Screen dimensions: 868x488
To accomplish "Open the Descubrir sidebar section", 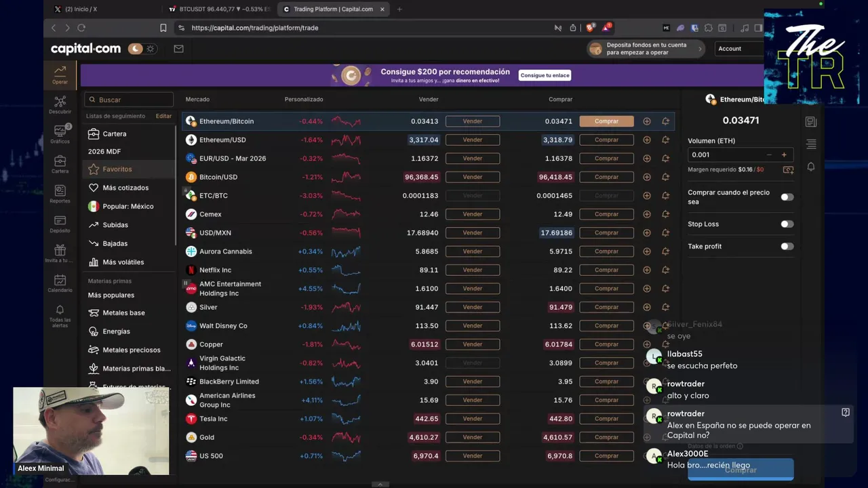I will 60,104.
